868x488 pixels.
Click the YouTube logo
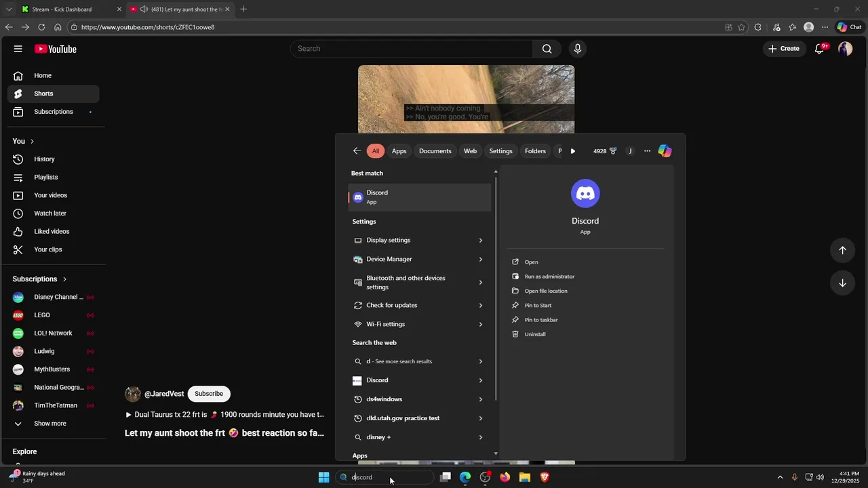pyautogui.click(x=56, y=49)
